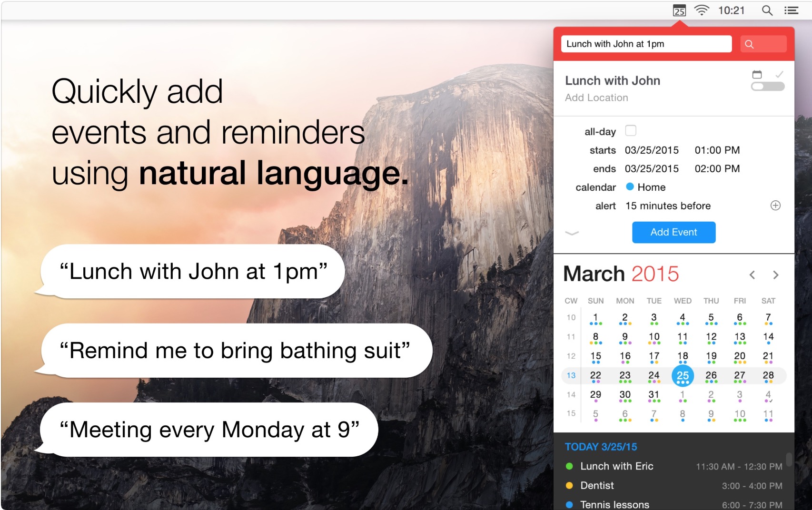Toggle the event/reminder switch
This screenshot has width=812, height=510.
pyautogui.click(x=768, y=86)
